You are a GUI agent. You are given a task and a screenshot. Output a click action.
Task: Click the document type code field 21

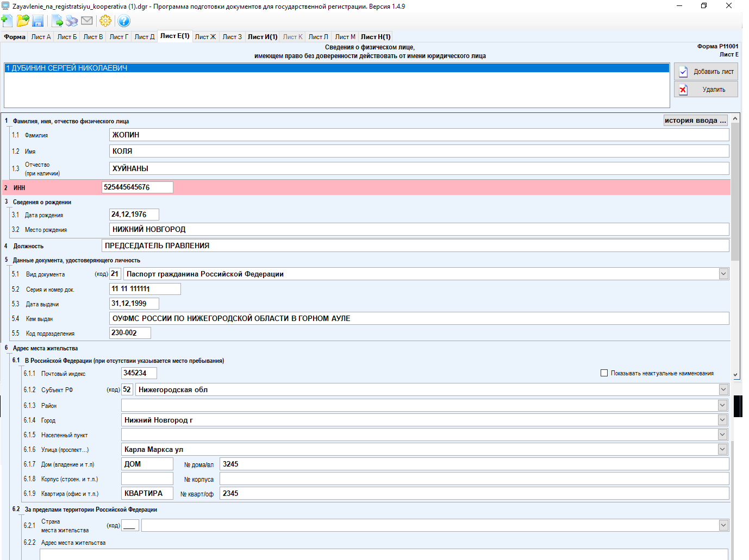115,274
